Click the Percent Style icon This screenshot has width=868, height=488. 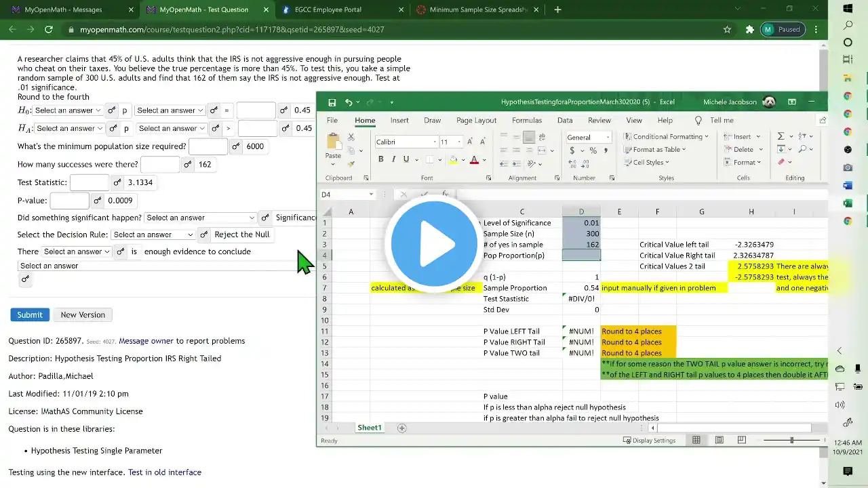click(593, 150)
